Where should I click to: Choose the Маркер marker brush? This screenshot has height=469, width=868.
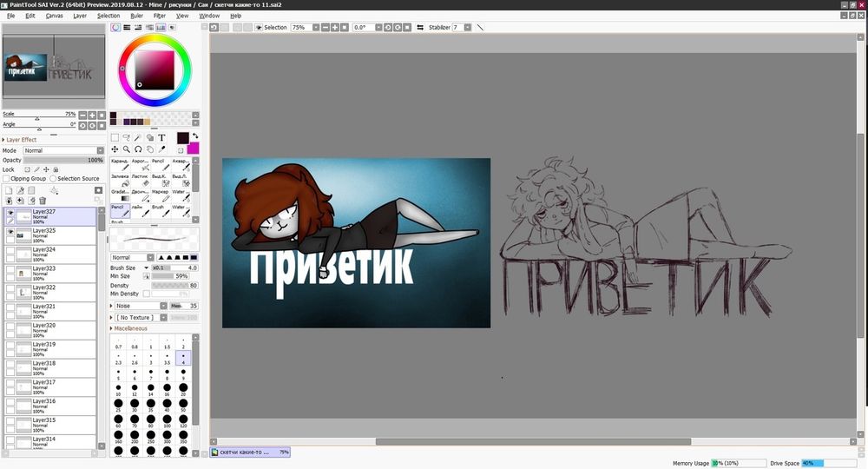[x=160, y=195]
